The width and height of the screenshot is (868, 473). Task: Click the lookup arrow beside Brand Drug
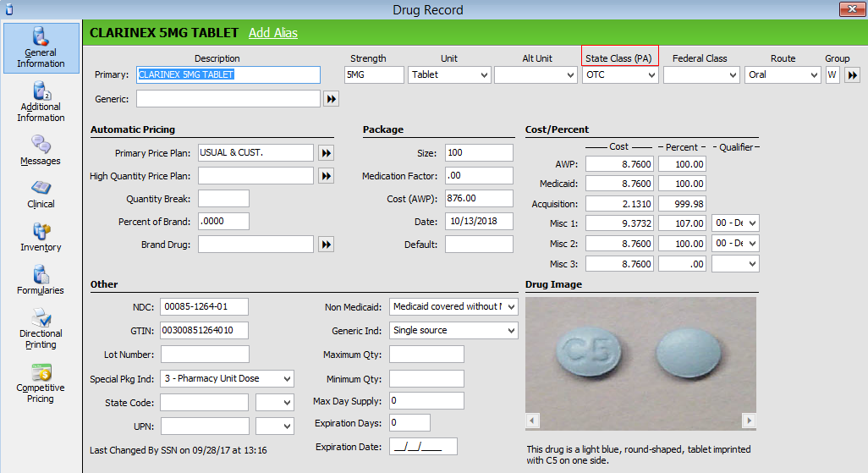[x=326, y=245]
